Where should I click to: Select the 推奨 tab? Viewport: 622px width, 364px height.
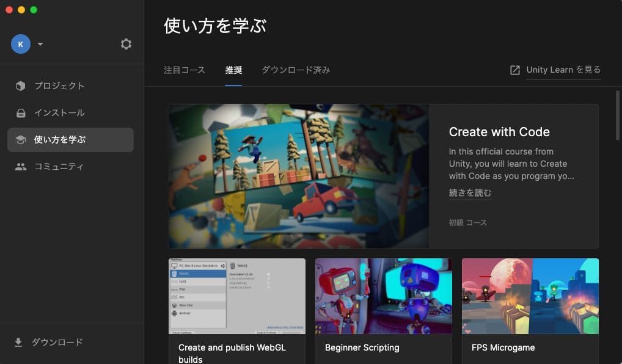[233, 70]
